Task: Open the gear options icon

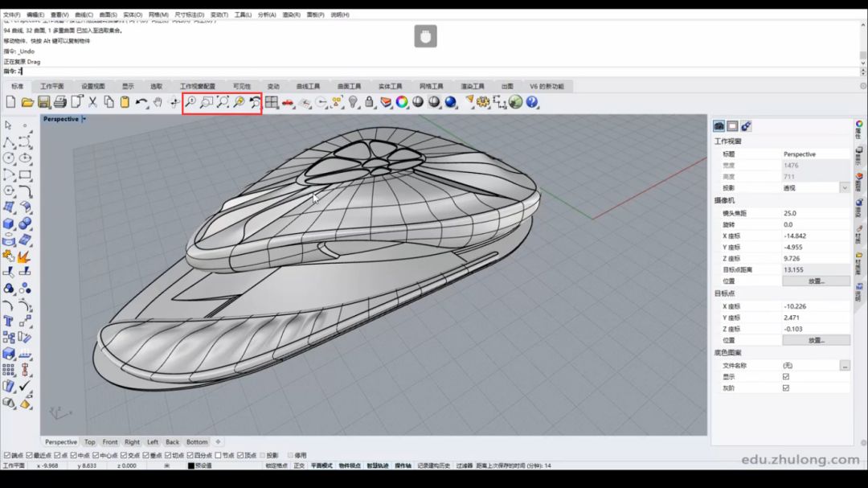Action: pyautogui.click(x=483, y=102)
